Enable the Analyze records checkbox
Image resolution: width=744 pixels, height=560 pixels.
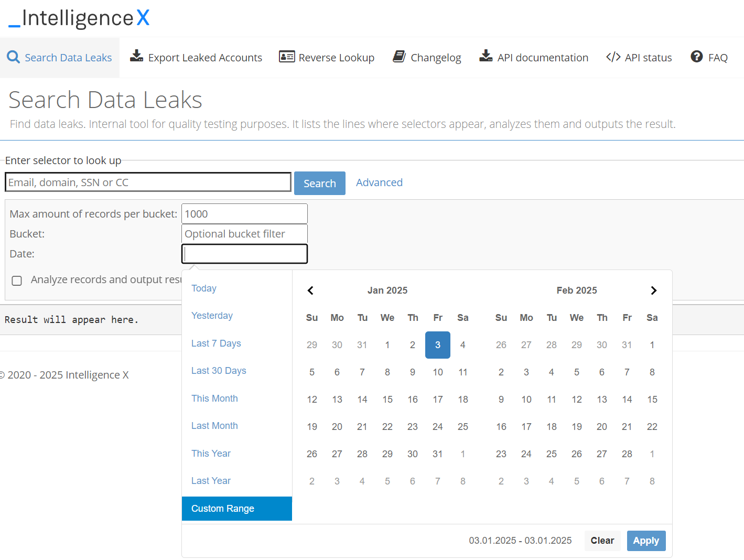(x=17, y=281)
